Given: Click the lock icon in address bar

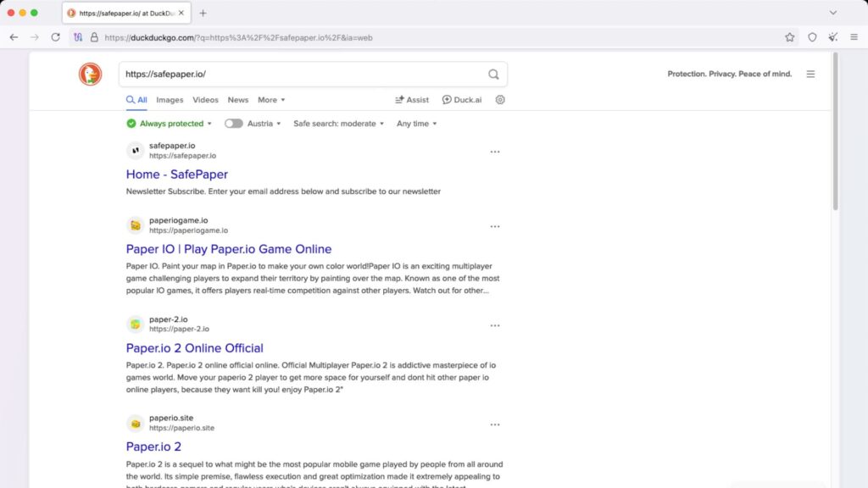Looking at the screenshot, I should tap(94, 37).
